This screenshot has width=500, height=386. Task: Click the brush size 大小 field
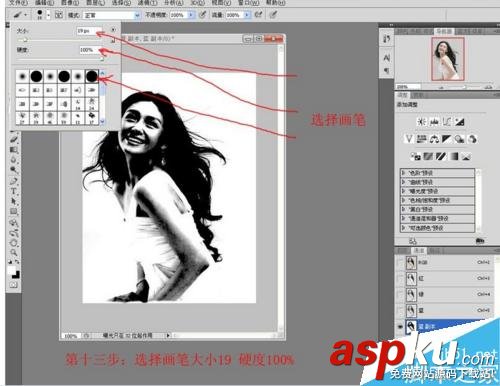[89, 31]
